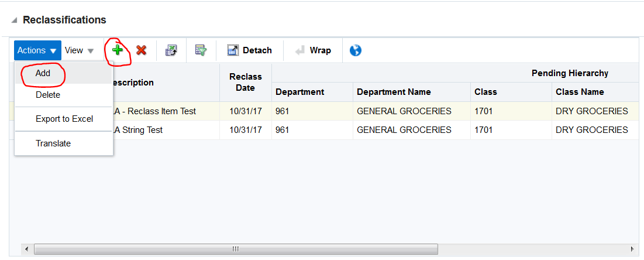644x260 pixels.
Task: Click the Class column header
Action: coord(511,92)
